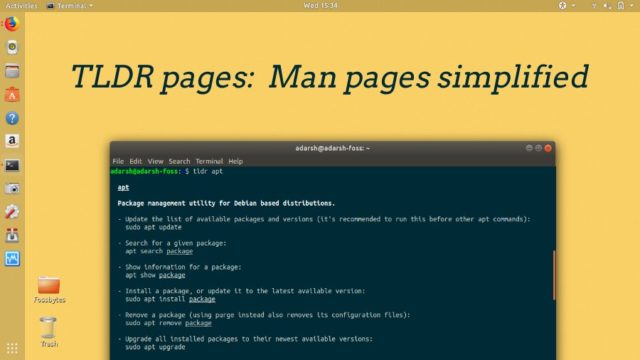The height and width of the screenshot is (360, 640).
Task: Open Firefox from the dock
Action: 12,24
